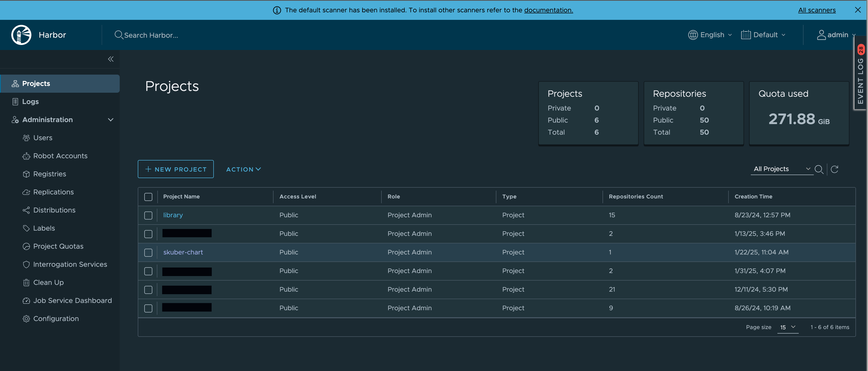Click the globe language icon
This screenshot has width=868, height=371.
[x=693, y=35]
